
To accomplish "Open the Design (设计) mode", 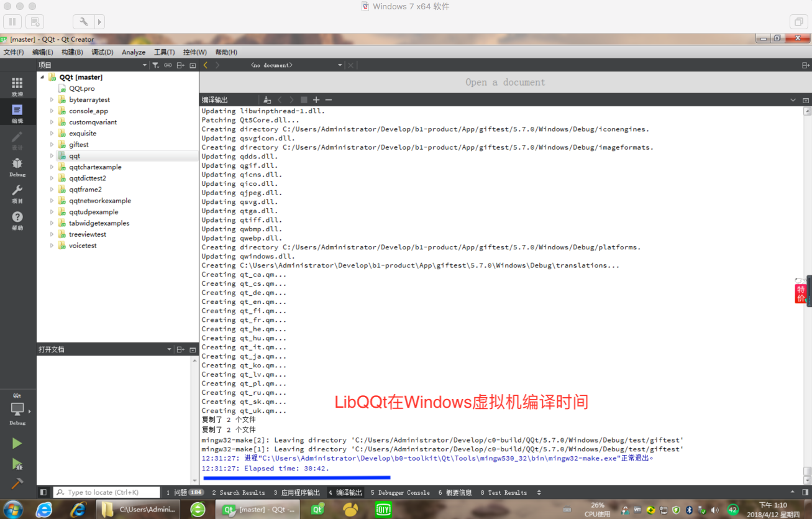I will coord(17,140).
